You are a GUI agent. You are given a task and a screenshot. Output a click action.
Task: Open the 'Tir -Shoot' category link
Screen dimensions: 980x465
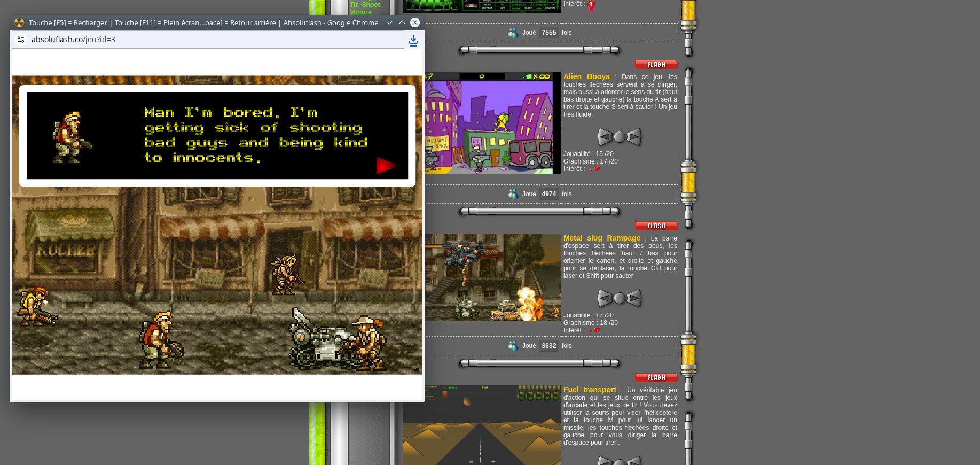[365, 4]
